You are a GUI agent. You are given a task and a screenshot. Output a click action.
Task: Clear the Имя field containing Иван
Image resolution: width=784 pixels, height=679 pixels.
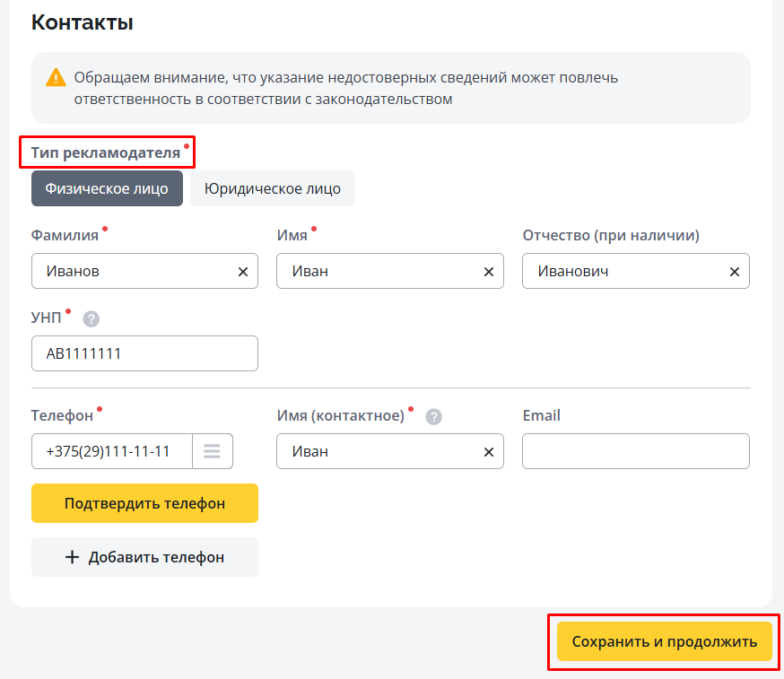coord(489,272)
